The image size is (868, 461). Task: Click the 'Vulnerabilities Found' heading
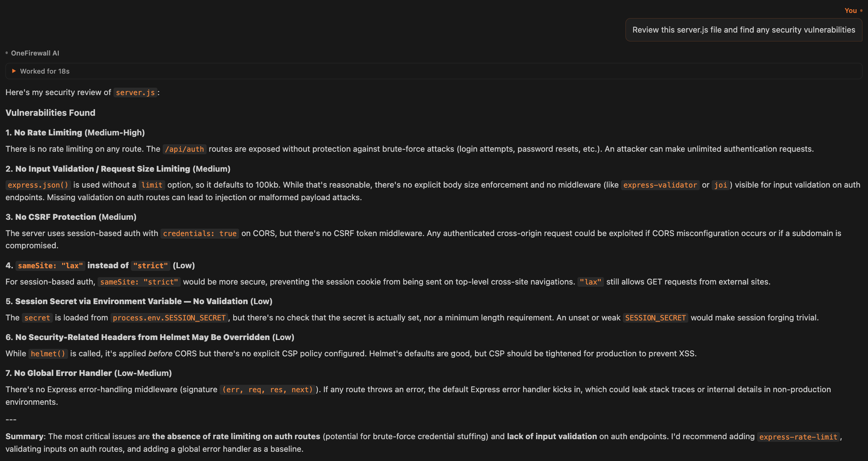[50, 112]
